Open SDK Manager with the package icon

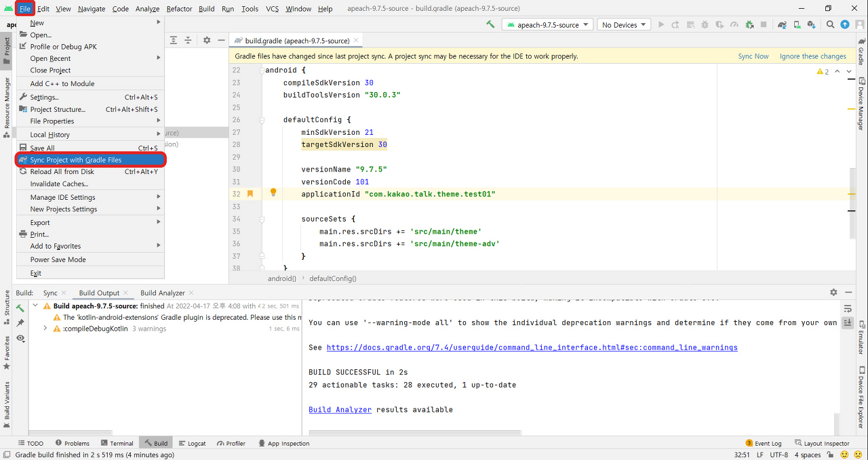(x=811, y=24)
